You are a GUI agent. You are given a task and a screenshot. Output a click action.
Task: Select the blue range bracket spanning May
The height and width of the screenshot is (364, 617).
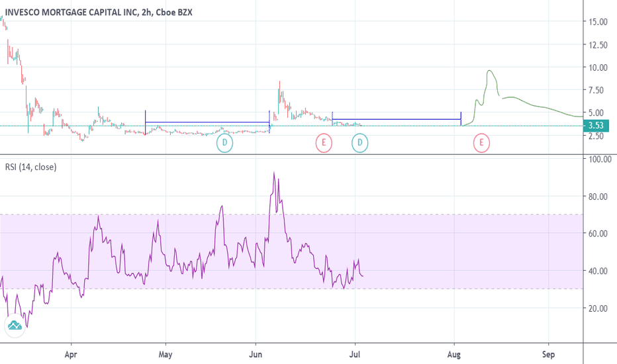207,122
